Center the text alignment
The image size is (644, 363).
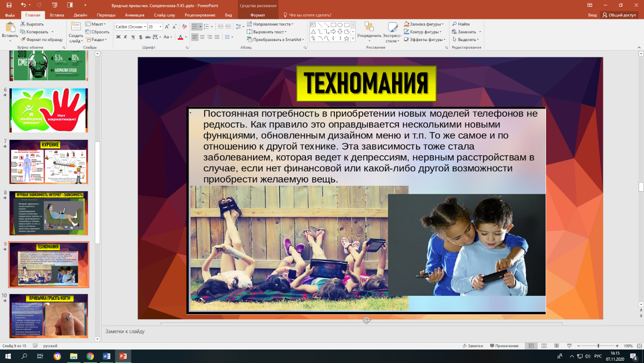coord(202,37)
